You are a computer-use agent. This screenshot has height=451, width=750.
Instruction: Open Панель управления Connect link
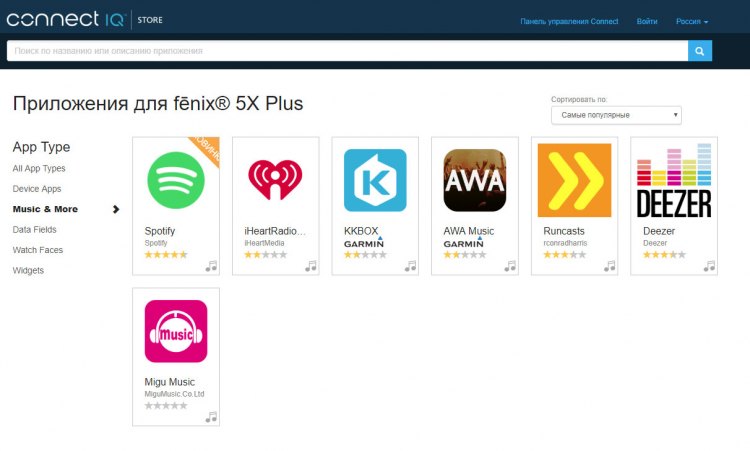(569, 22)
